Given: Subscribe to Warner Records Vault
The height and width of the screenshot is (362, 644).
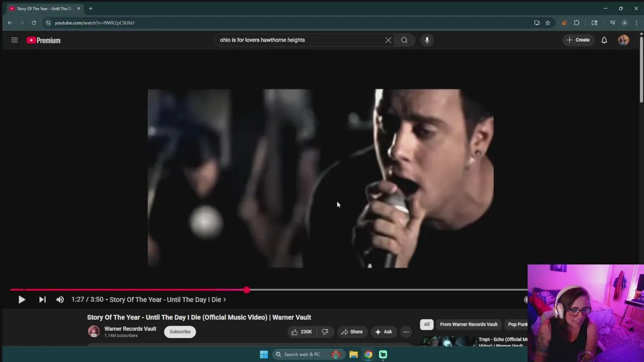Looking at the screenshot, I should point(180,332).
